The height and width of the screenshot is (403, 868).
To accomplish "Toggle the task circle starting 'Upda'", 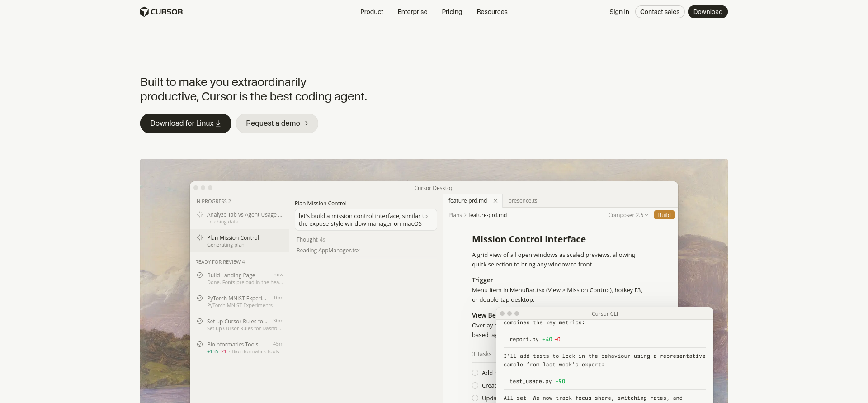I will click(x=475, y=398).
